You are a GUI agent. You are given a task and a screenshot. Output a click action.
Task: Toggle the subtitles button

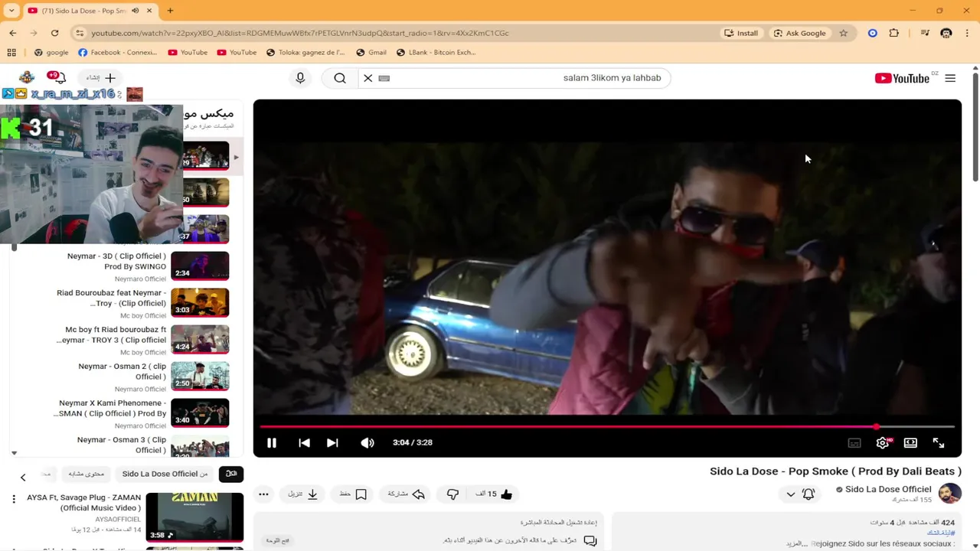point(854,442)
